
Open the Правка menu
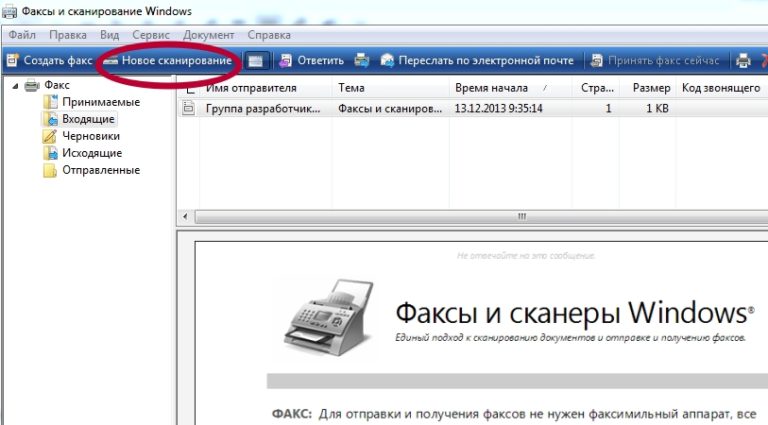tap(68, 35)
